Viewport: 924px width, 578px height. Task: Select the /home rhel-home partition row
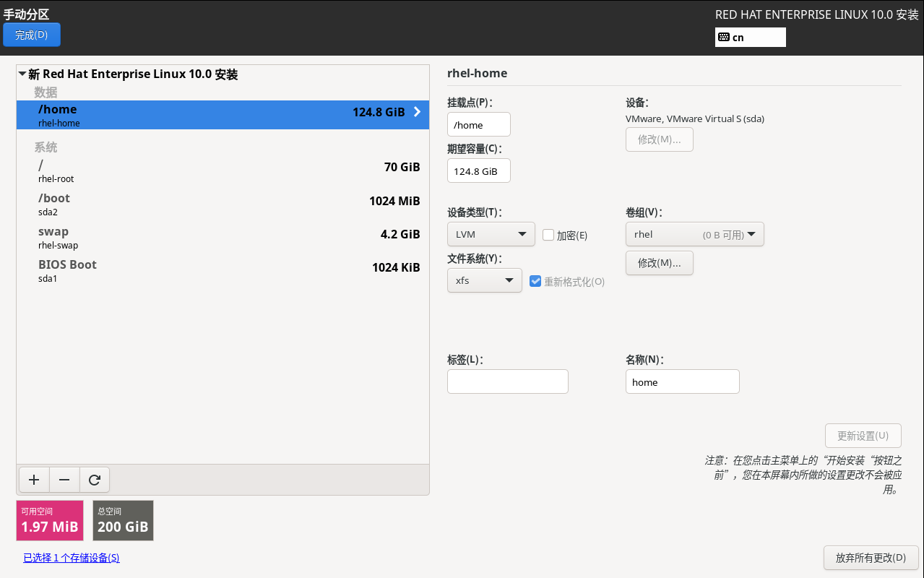(x=223, y=115)
